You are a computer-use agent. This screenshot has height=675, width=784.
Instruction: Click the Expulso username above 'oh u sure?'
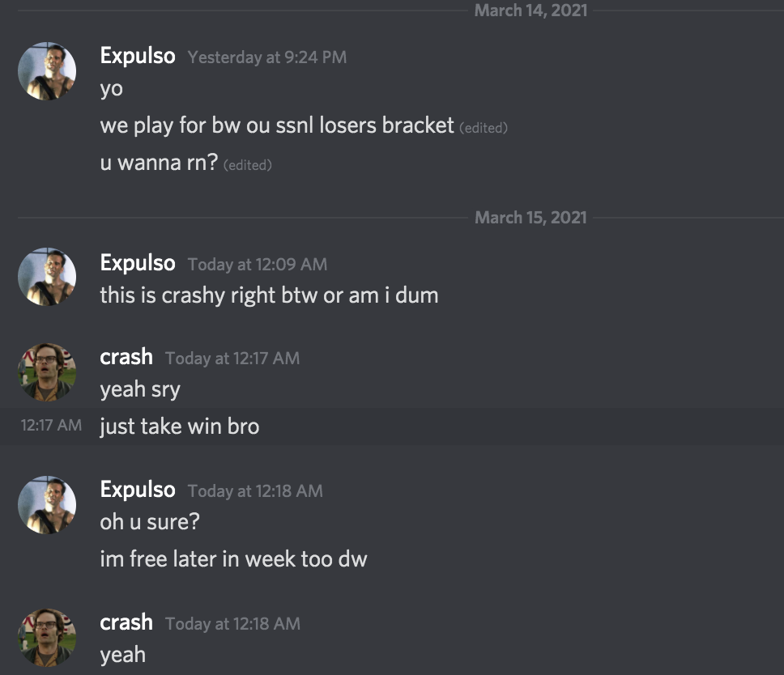tap(138, 490)
